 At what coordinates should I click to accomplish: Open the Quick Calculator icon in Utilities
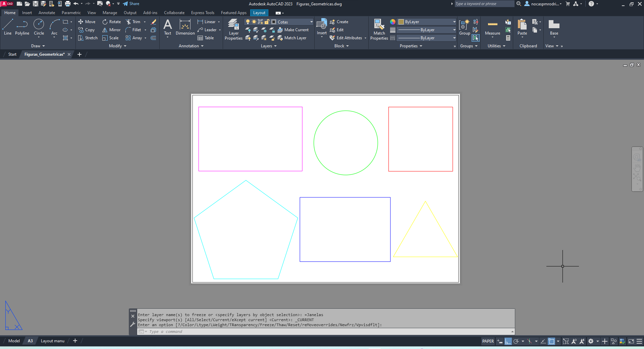pyautogui.click(x=508, y=38)
